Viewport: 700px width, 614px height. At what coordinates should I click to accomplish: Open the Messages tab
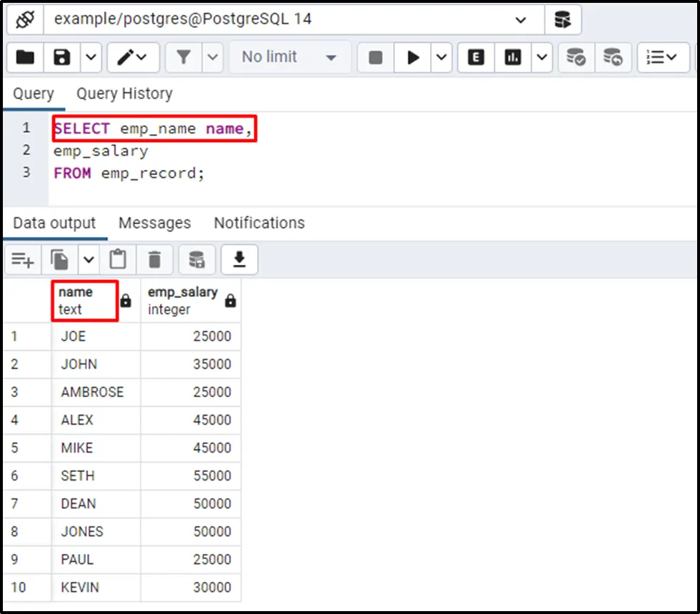coord(154,223)
